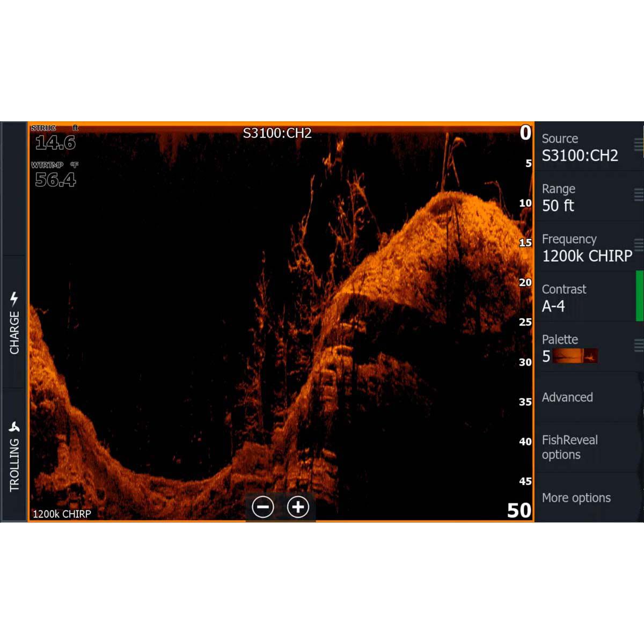This screenshot has width=644, height=644.
Task: Open FishReveal options
Action: click(570, 447)
